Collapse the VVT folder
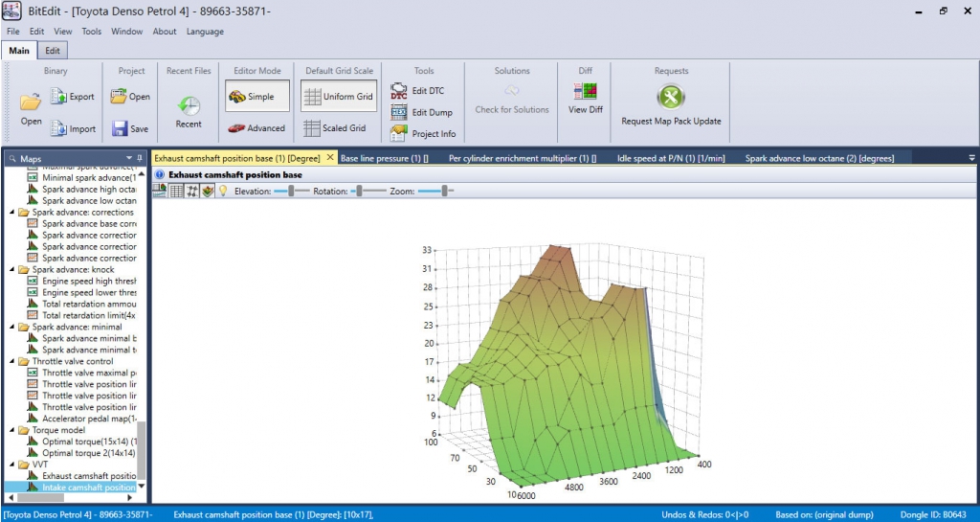The image size is (980, 522). pos(11,465)
